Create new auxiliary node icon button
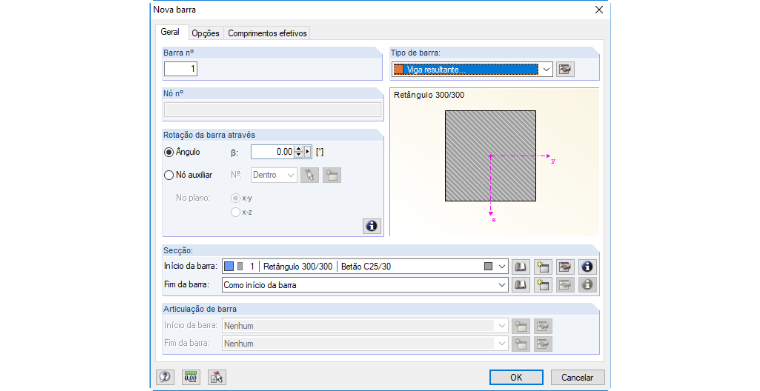 click(332, 175)
